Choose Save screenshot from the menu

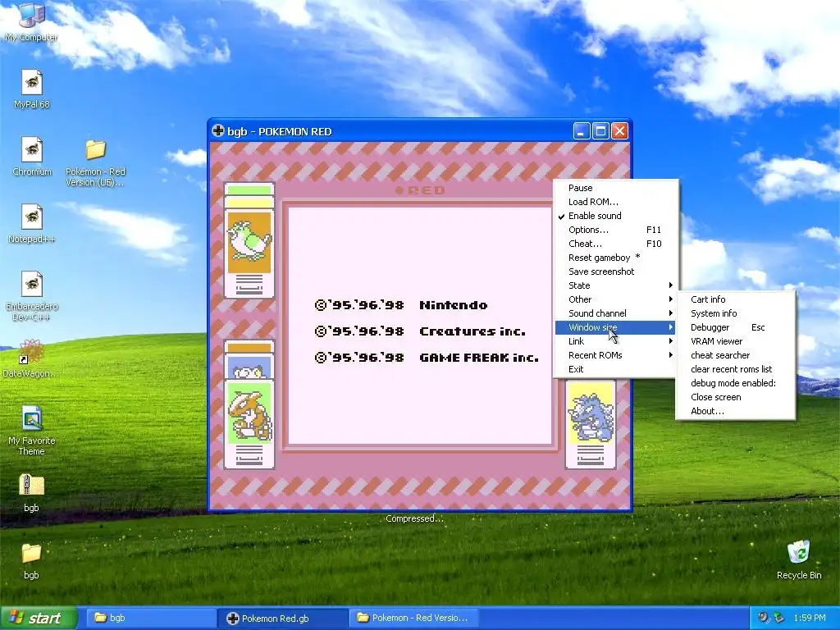click(x=615, y=272)
